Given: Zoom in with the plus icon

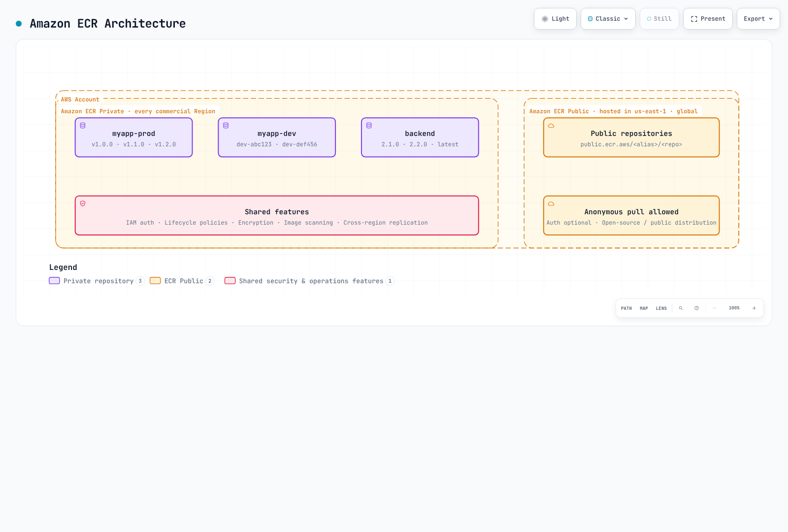Looking at the screenshot, I should tap(754, 308).
